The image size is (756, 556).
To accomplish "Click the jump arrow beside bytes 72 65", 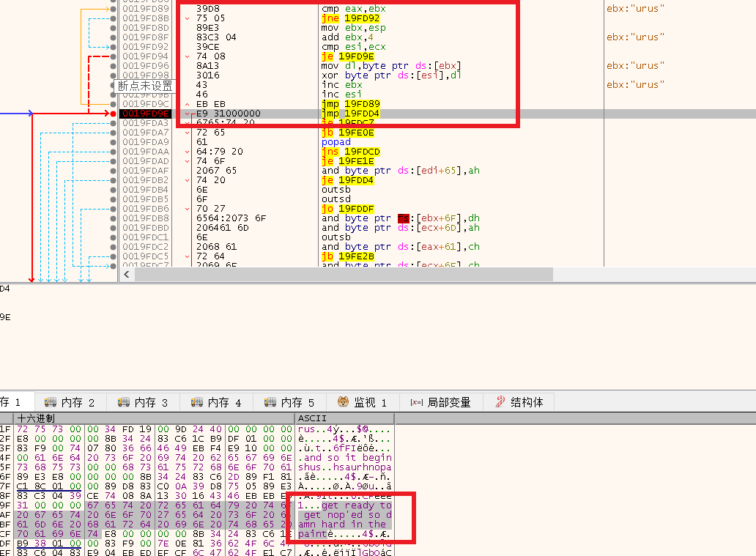I will (187, 133).
